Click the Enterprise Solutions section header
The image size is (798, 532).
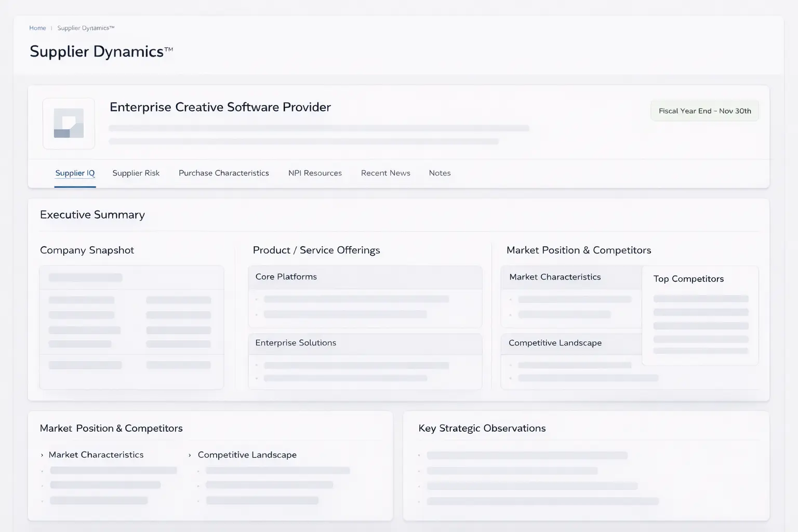[x=295, y=343]
